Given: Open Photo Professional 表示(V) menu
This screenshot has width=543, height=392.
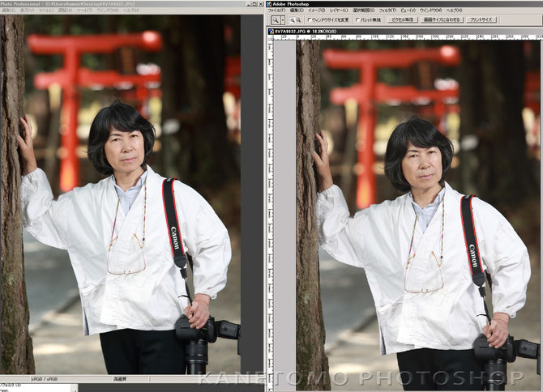Looking at the screenshot, I should coord(27,11).
